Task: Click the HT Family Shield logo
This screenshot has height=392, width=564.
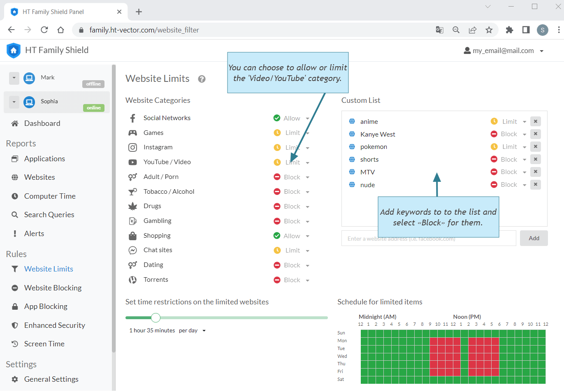Action: pyautogui.click(x=14, y=50)
